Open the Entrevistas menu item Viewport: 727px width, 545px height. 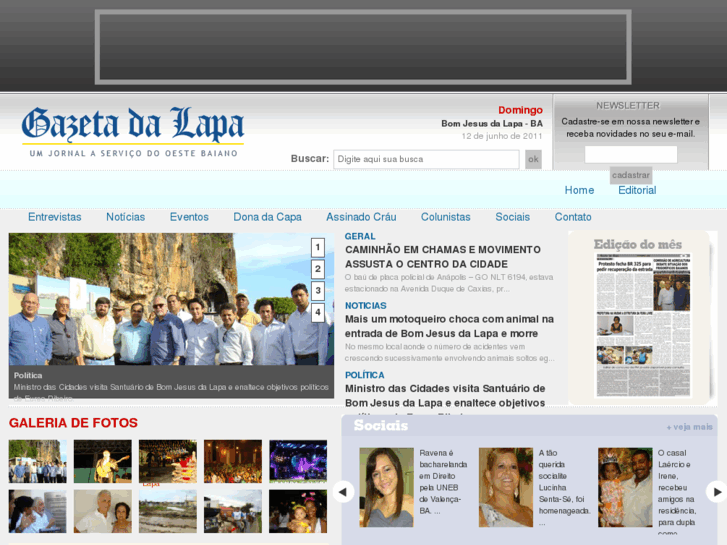click(x=55, y=217)
